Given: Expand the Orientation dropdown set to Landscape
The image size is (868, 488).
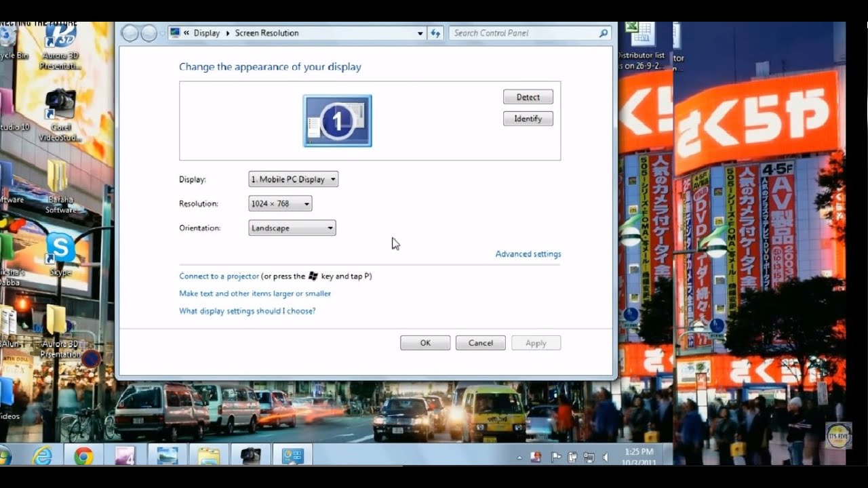Looking at the screenshot, I should tap(292, 228).
